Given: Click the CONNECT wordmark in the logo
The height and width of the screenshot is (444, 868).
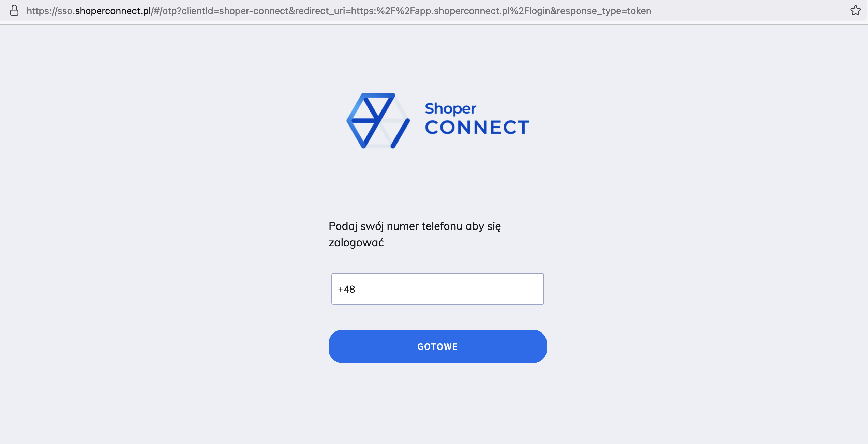Looking at the screenshot, I should [x=477, y=127].
